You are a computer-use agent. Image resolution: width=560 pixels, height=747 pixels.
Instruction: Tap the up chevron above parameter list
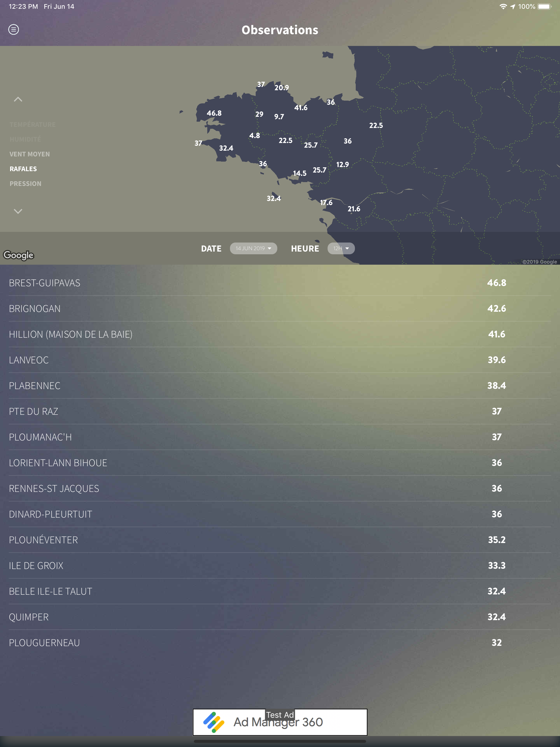coord(18,99)
